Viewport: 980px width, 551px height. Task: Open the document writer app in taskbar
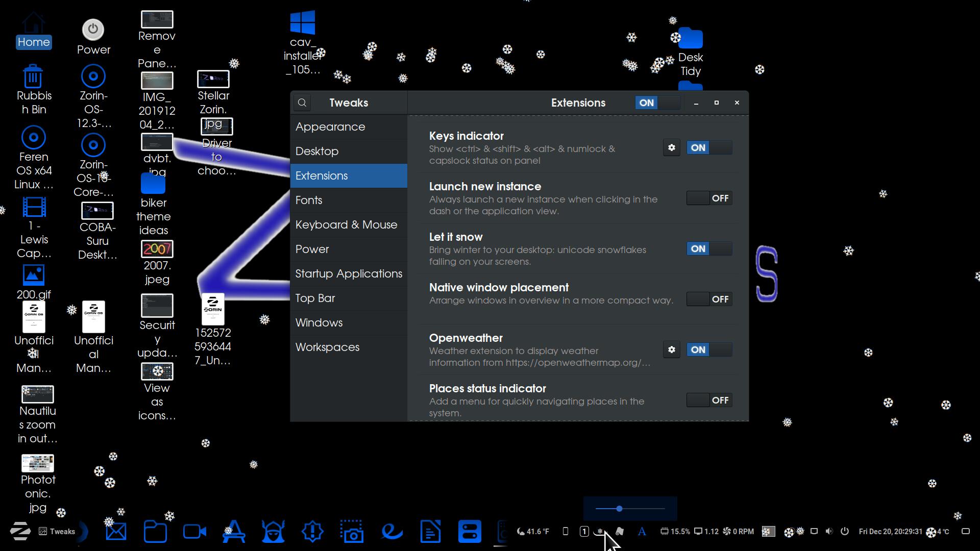pyautogui.click(x=430, y=532)
